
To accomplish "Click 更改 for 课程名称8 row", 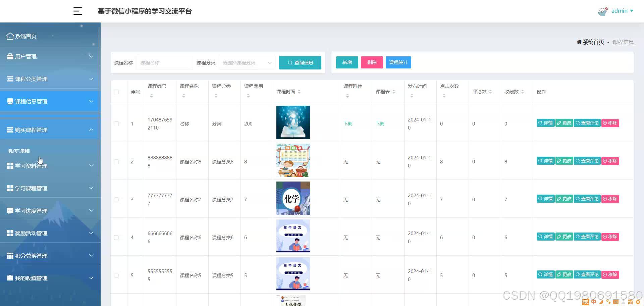I will click(564, 161).
